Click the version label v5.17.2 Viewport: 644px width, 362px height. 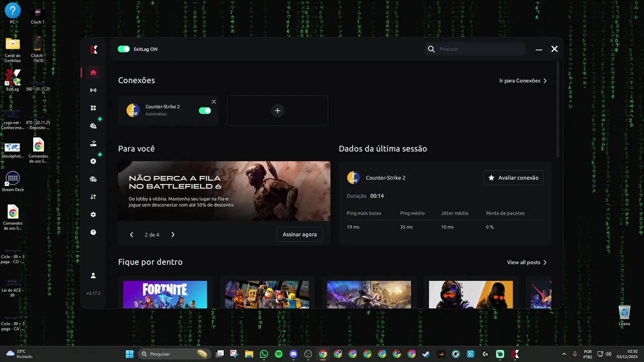(x=93, y=293)
